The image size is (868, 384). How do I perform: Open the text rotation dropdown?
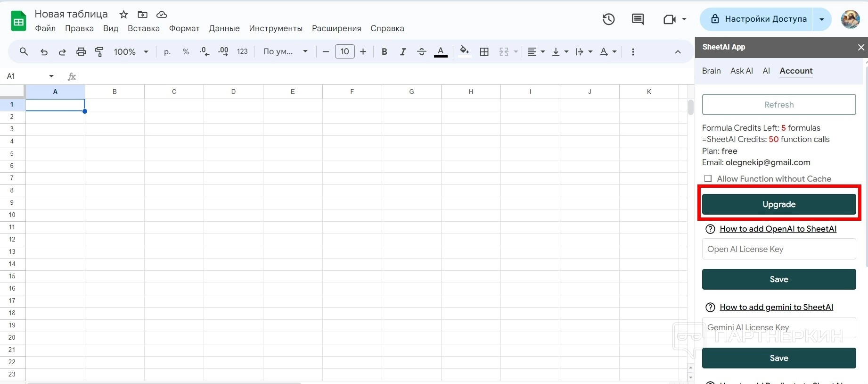coord(608,52)
